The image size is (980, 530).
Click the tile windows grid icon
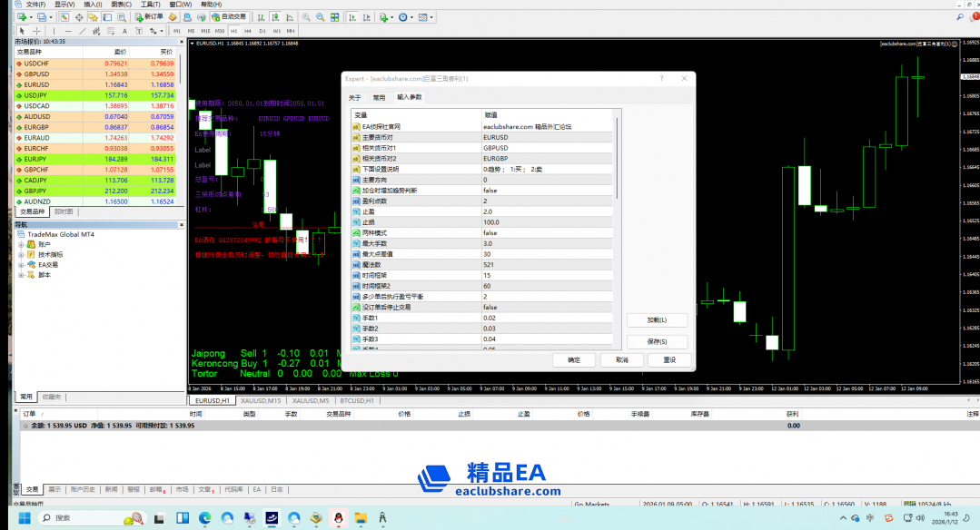332,17
